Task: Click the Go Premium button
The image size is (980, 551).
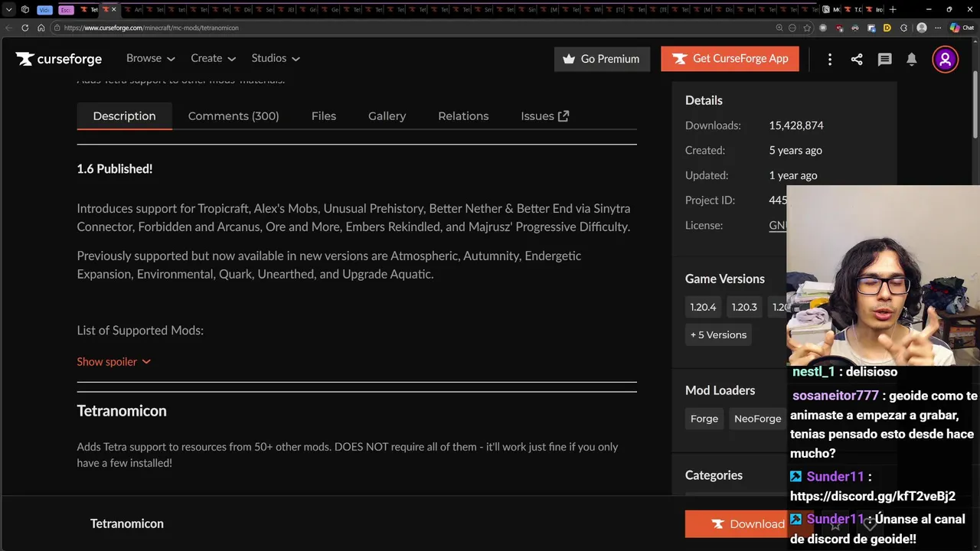Action: (x=602, y=59)
